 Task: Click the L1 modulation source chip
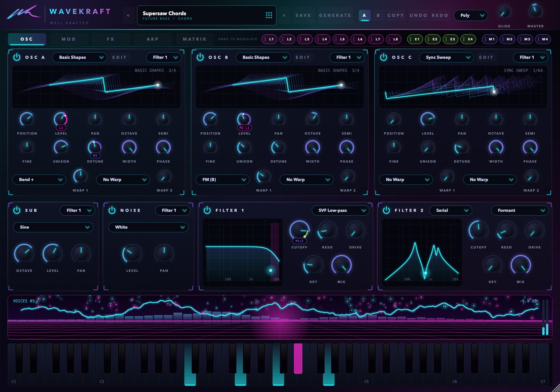click(x=269, y=39)
